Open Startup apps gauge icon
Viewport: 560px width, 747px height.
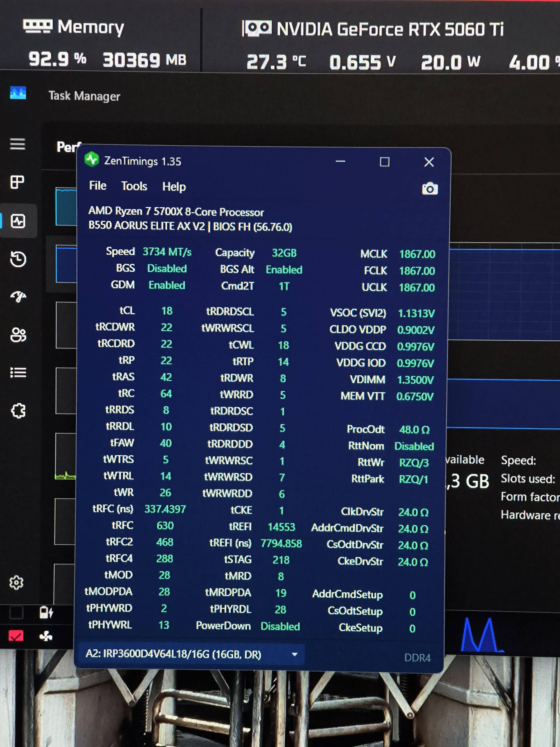point(18,297)
